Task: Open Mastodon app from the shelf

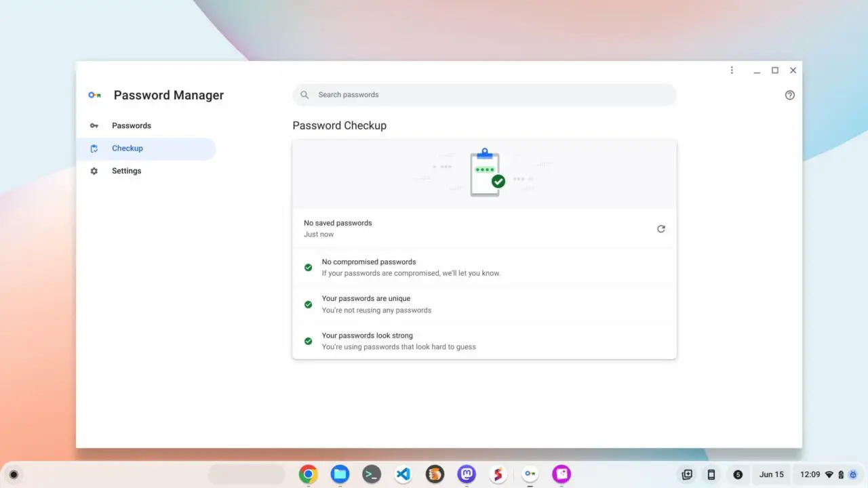Action: 467,474
